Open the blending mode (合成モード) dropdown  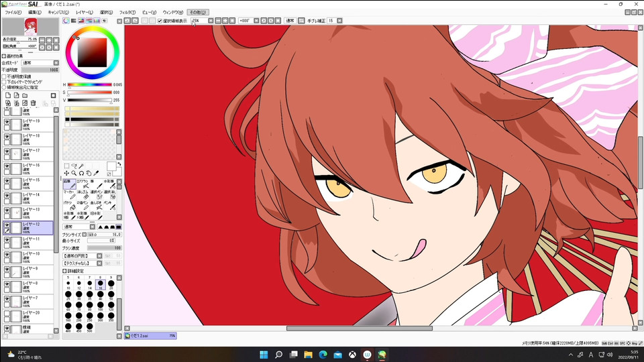tap(56, 63)
